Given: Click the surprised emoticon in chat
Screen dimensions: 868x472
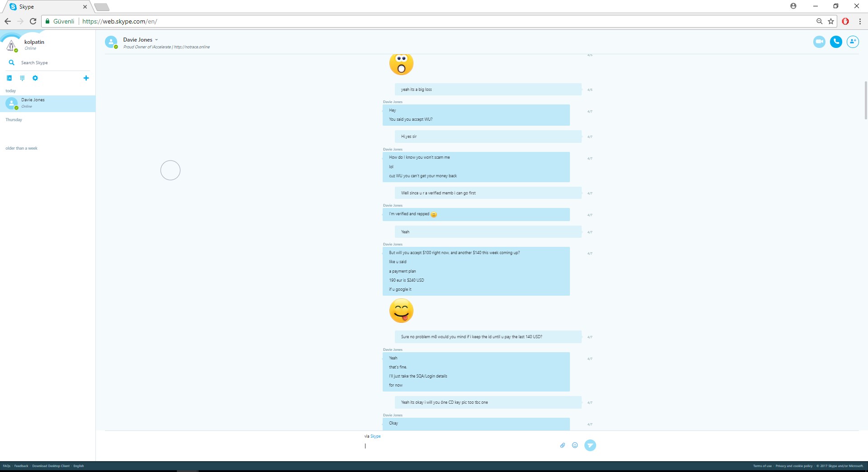Looking at the screenshot, I should click(x=401, y=64).
